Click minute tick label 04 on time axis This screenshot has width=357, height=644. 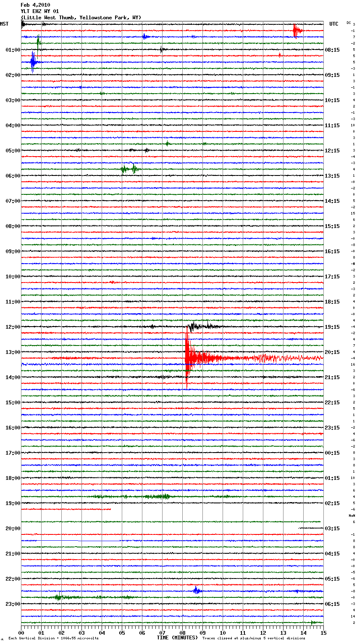tap(102, 633)
